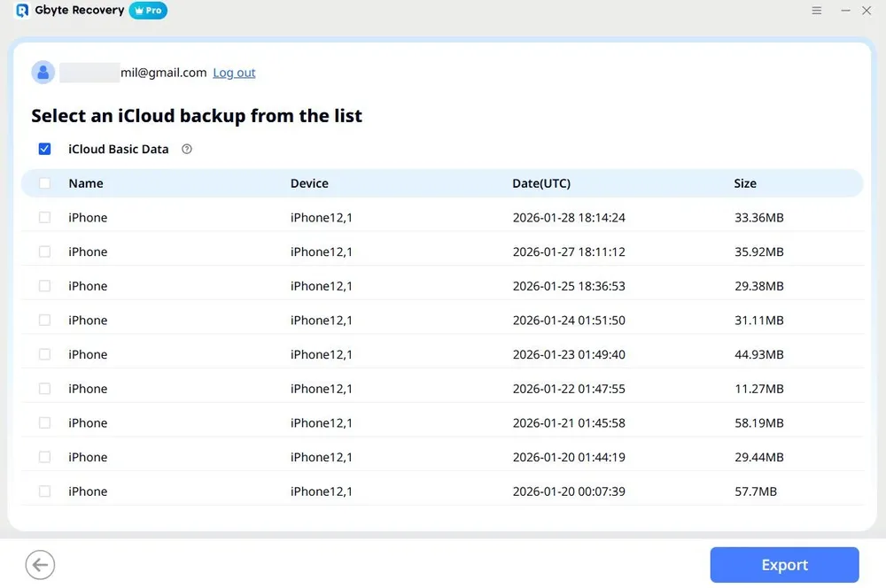
Task: Click the Pro crown badge
Action: tap(147, 11)
